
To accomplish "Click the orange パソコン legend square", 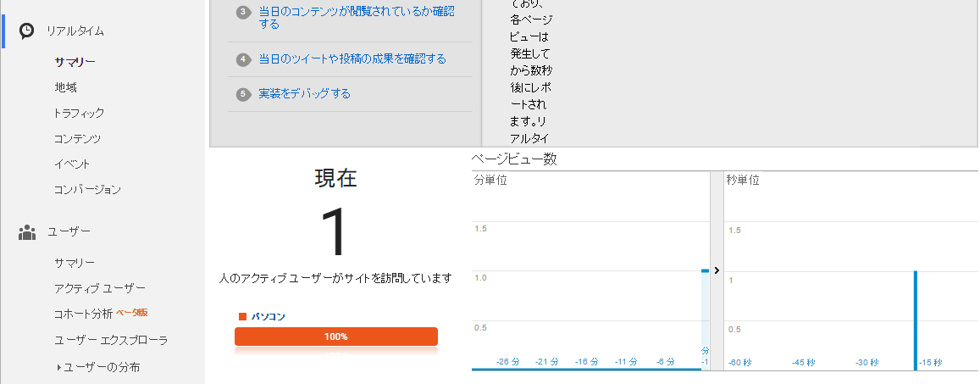I will 242,316.
